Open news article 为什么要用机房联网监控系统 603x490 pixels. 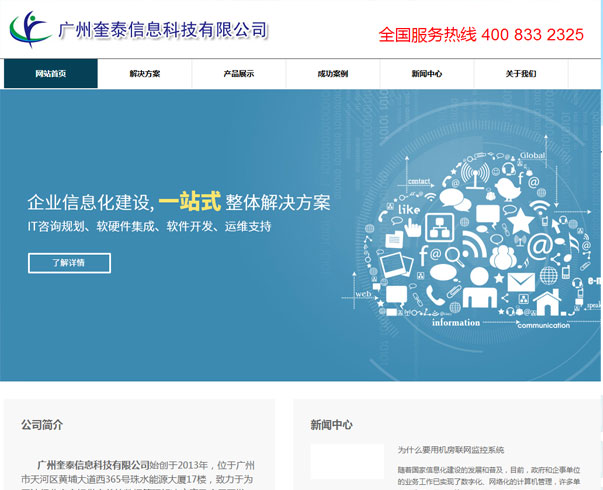450,450
